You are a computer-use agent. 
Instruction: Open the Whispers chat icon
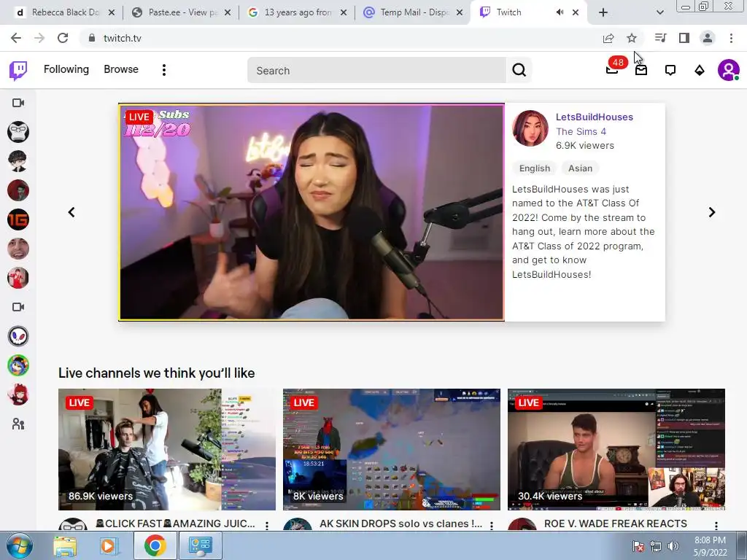[670, 71]
